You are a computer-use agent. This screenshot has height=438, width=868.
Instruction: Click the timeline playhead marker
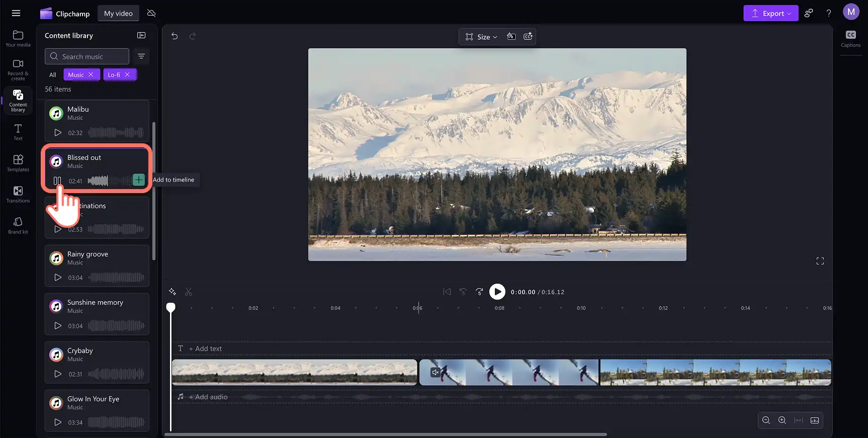171,307
